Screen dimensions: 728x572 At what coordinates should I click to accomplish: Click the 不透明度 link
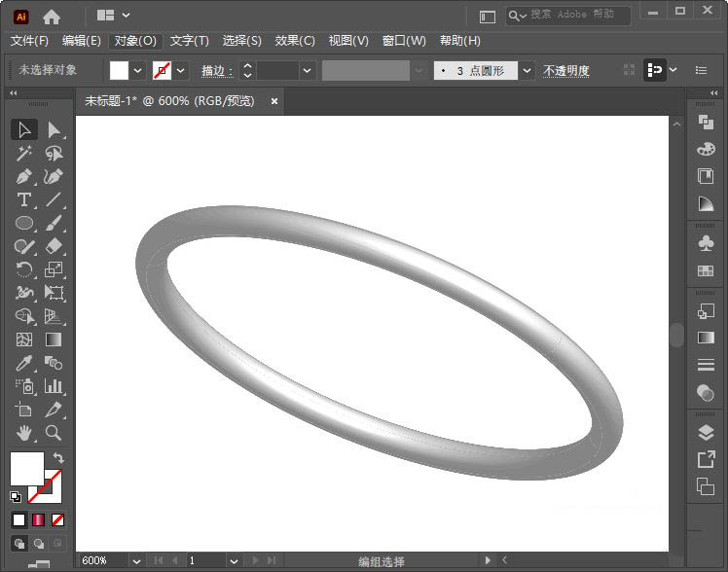pos(565,71)
